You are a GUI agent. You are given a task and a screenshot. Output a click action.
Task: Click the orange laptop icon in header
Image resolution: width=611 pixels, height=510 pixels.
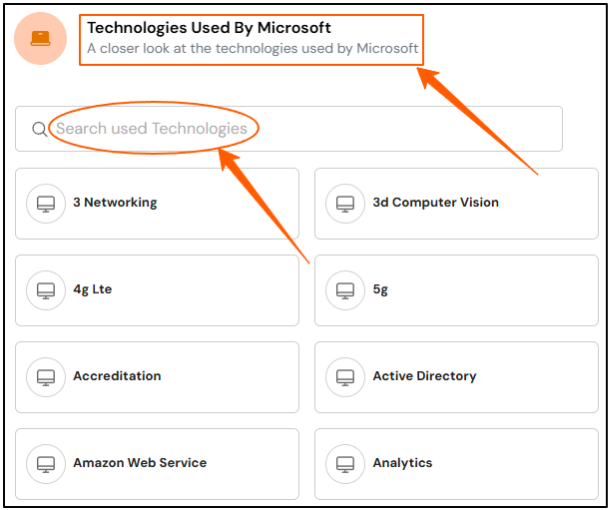(41, 38)
